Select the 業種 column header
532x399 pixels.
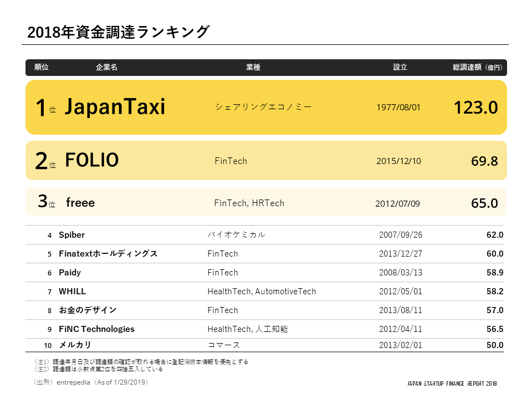coord(253,68)
